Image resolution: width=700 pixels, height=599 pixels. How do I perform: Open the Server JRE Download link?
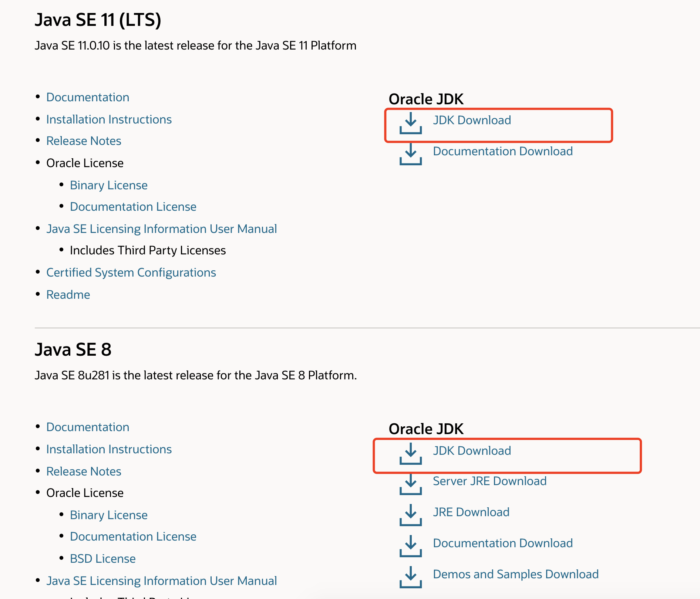pos(489,481)
